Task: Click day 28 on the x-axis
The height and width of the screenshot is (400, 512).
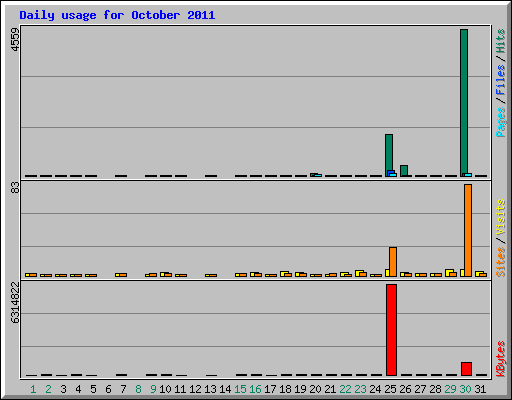Action: (x=435, y=389)
